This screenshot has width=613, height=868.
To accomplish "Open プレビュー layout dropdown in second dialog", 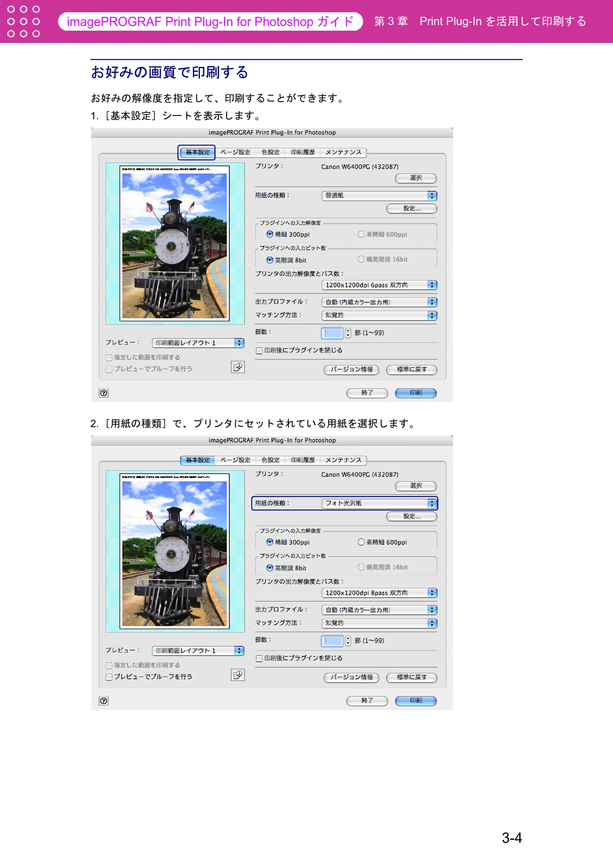I will [x=198, y=651].
